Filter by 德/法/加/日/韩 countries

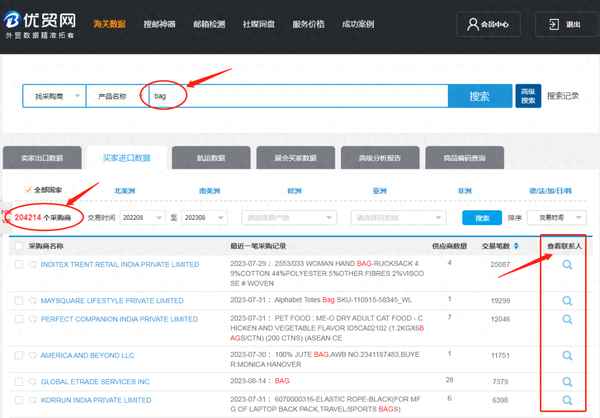coord(551,190)
